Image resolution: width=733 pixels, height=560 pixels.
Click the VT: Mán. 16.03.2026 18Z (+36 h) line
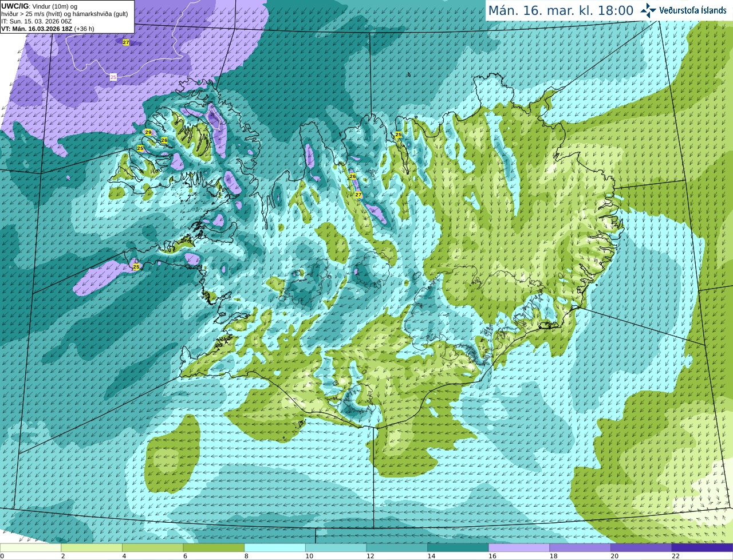(48, 29)
